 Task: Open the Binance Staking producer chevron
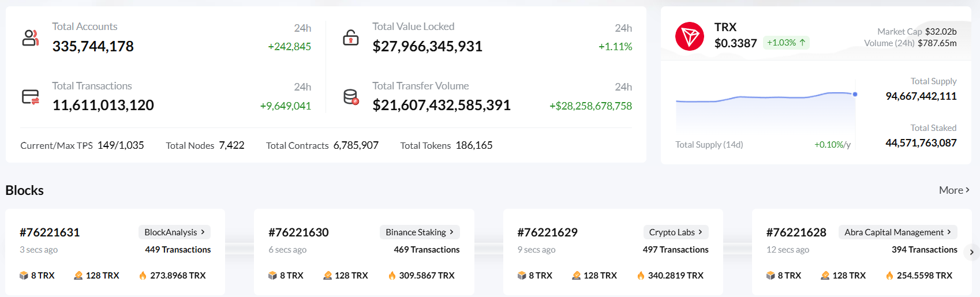tap(451, 232)
